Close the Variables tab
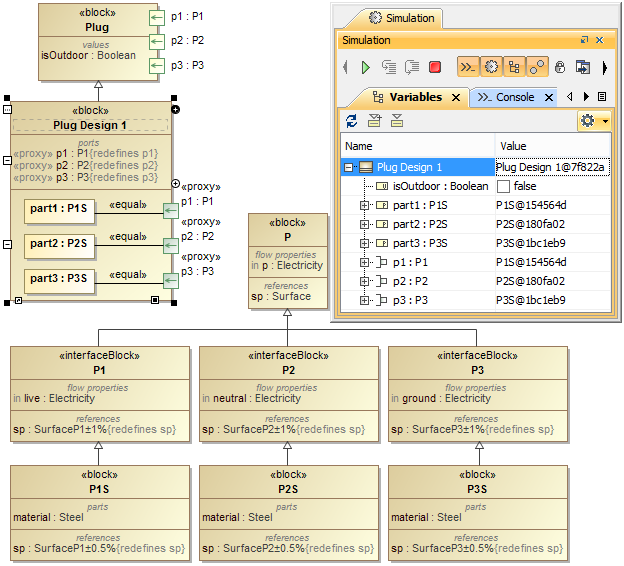Viewport: 624px width, 566px height. click(455, 98)
